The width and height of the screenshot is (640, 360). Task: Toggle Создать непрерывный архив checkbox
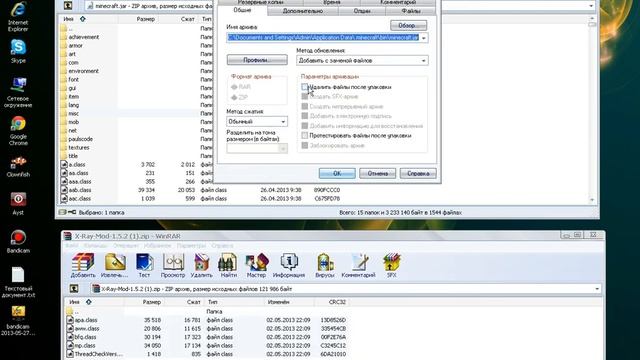304,107
